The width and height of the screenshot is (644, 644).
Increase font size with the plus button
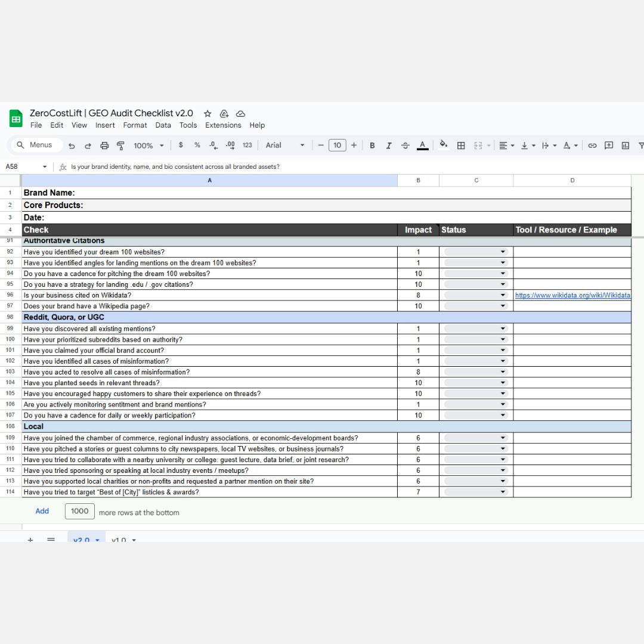pyautogui.click(x=354, y=145)
